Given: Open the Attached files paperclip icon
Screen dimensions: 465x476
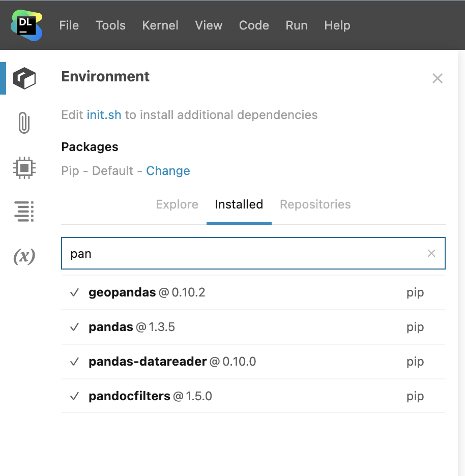Looking at the screenshot, I should tap(24, 123).
